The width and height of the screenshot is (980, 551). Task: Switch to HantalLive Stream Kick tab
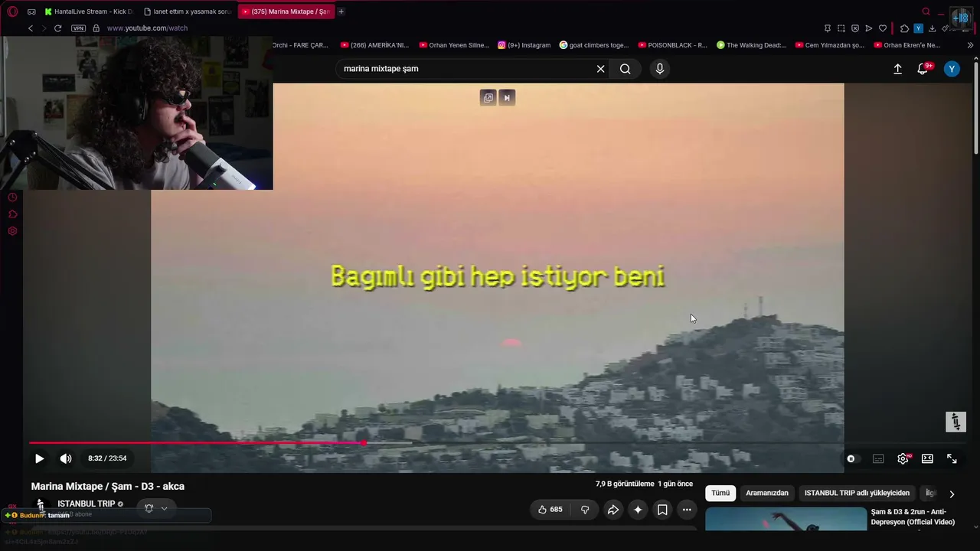pos(88,11)
